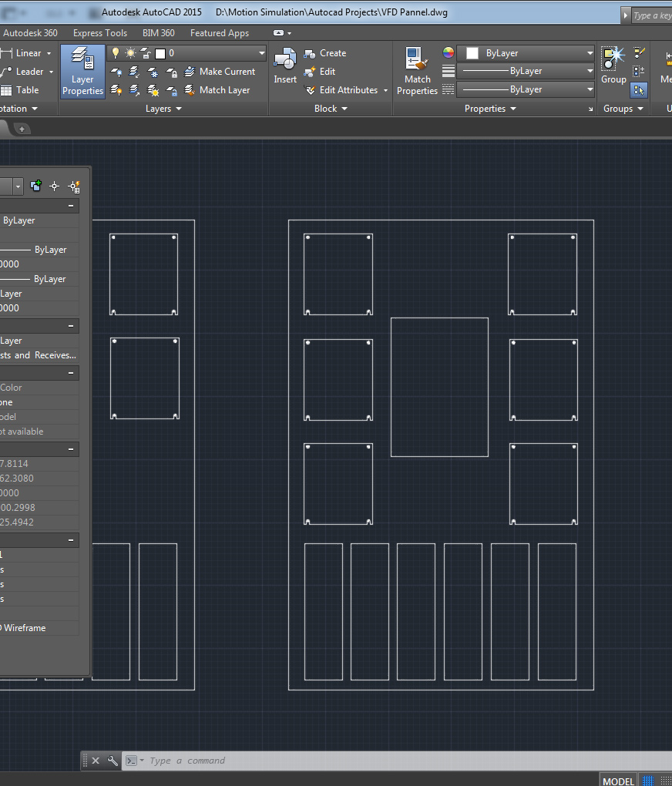
Task: Toggle the grid display in status bar
Action: 648,781
